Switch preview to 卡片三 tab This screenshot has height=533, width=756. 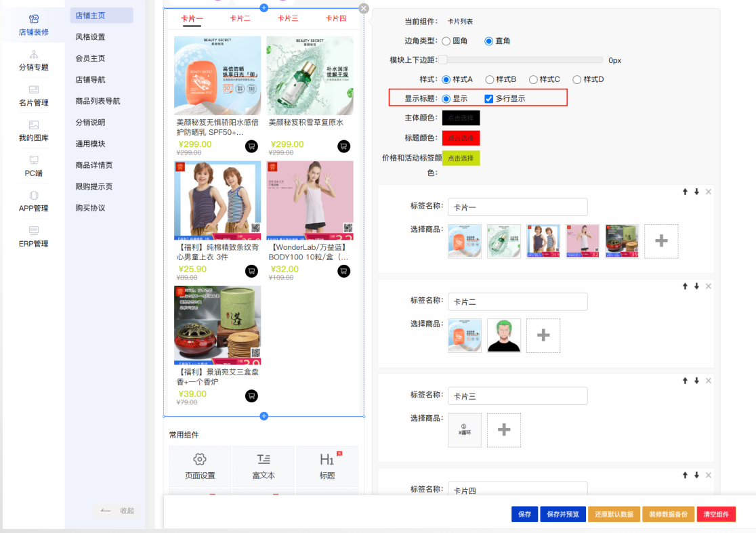[288, 18]
